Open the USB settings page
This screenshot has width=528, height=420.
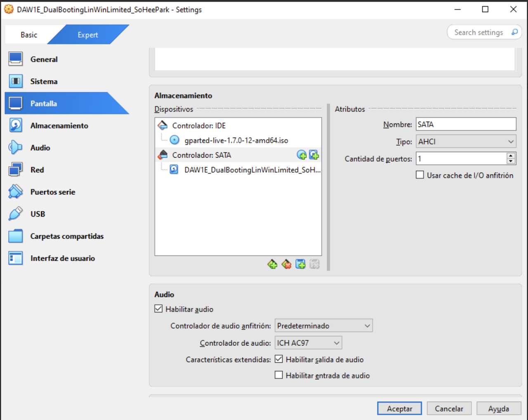pos(38,214)
